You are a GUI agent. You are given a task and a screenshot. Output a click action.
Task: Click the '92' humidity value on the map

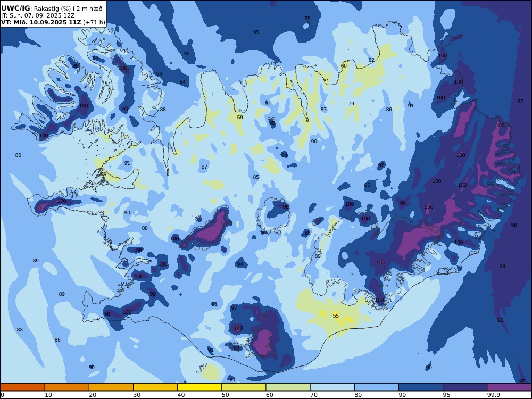(x=187, y=54)
